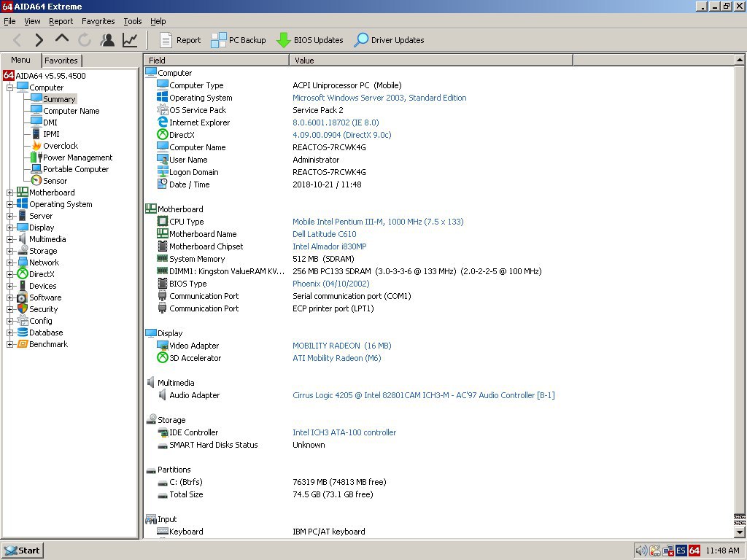Click the BIOS Updates green arrow icon
747x560 pixels.
click(284, 40)
